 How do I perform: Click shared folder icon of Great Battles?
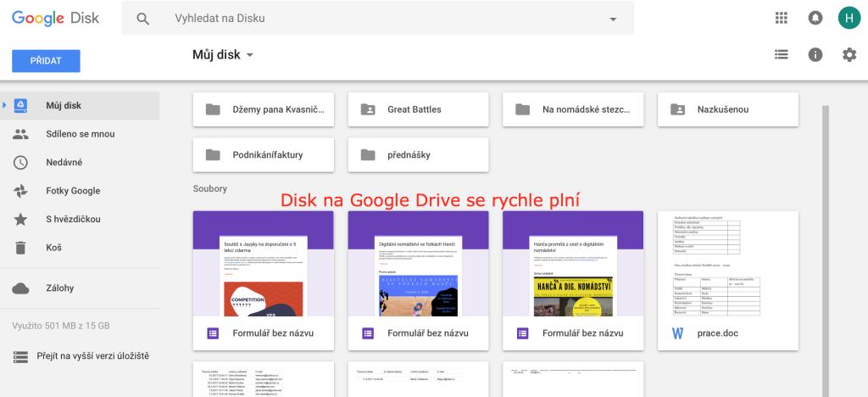point(368,109)
